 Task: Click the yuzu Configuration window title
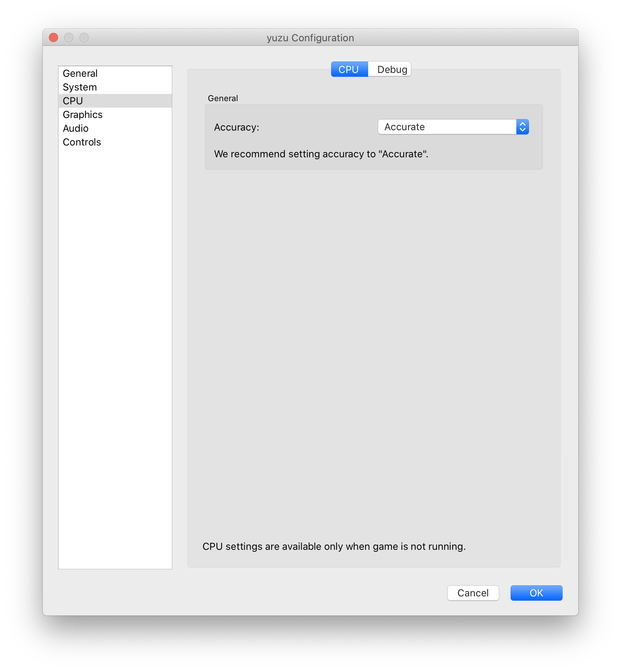[310, 38]
